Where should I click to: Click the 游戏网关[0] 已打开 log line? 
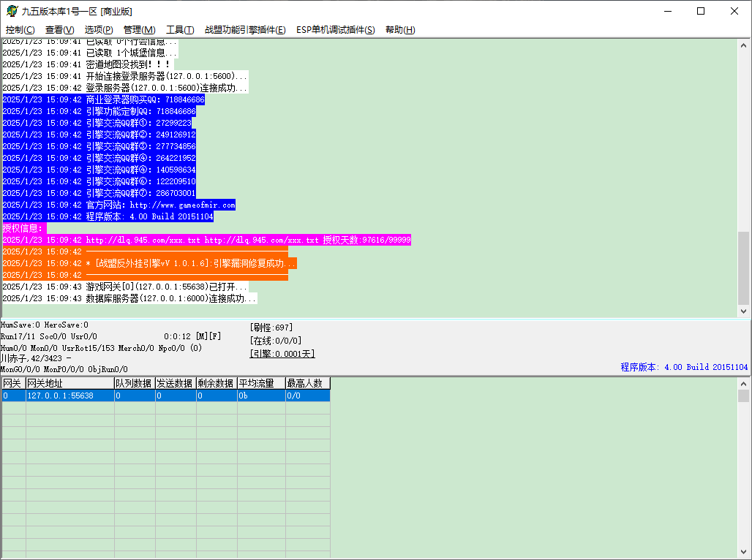tap(125, 287)
